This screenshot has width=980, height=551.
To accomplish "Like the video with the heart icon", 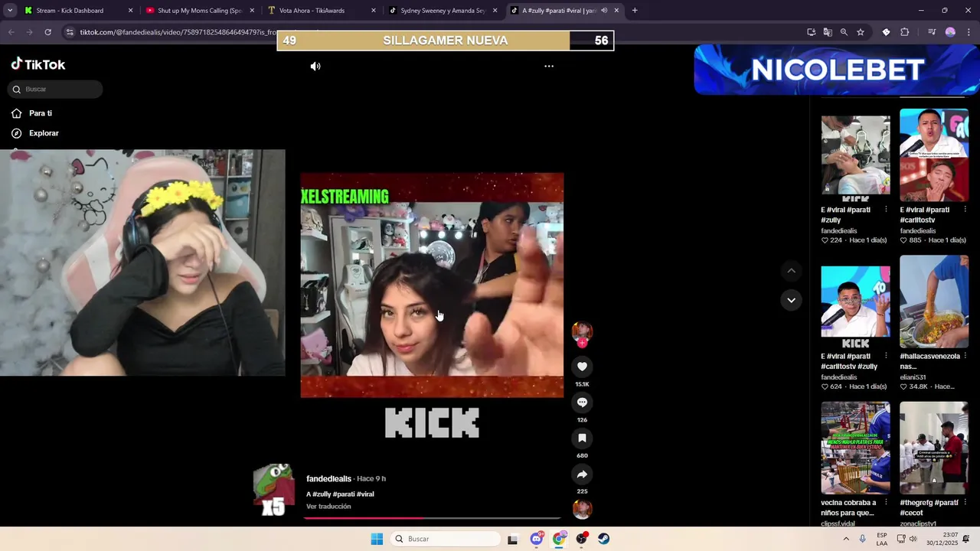I will tap(582, 367).
